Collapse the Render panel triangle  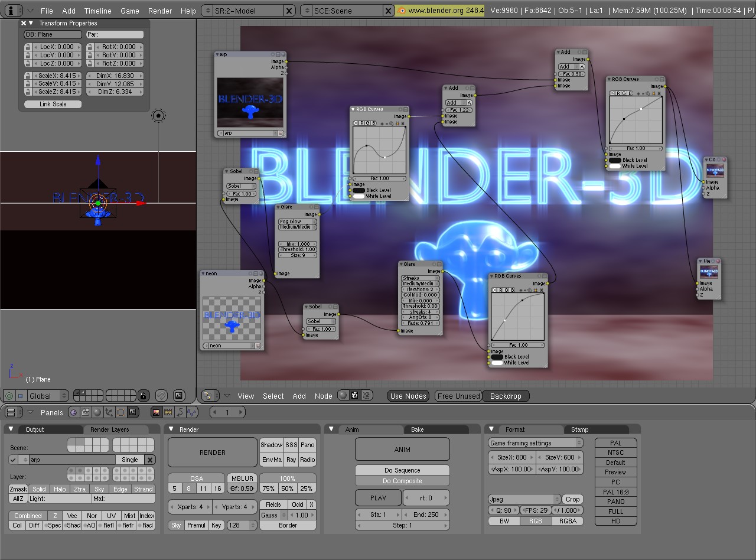(x=171, y=429)
